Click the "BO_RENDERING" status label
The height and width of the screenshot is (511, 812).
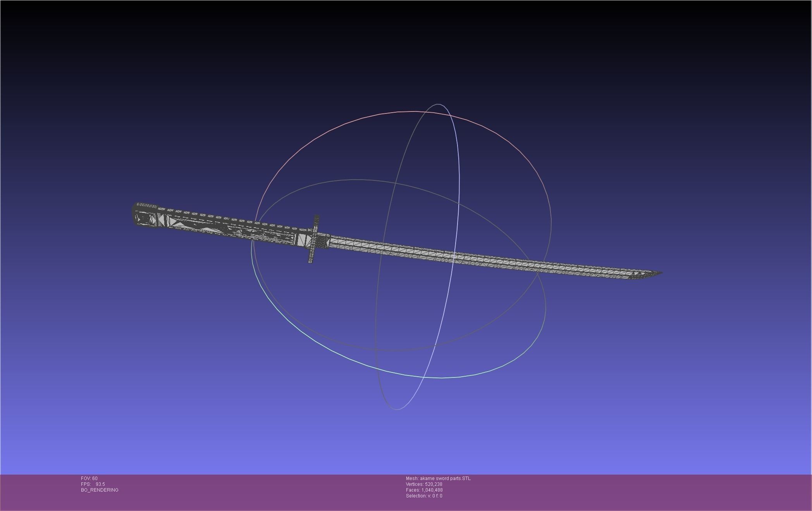click(100, 490)
